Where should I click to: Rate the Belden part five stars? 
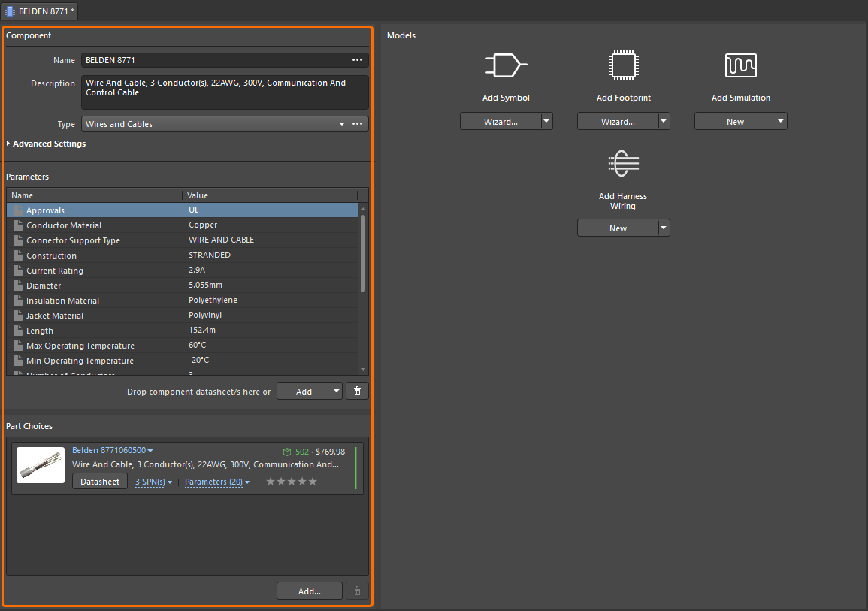click(x=313, y=482)
